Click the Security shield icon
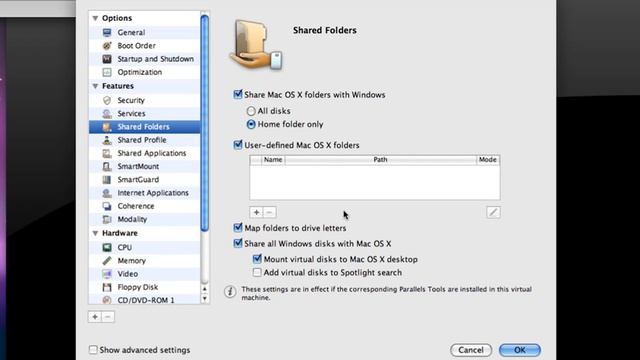Screen dimensions: 640x360 (x=107, y=100)
